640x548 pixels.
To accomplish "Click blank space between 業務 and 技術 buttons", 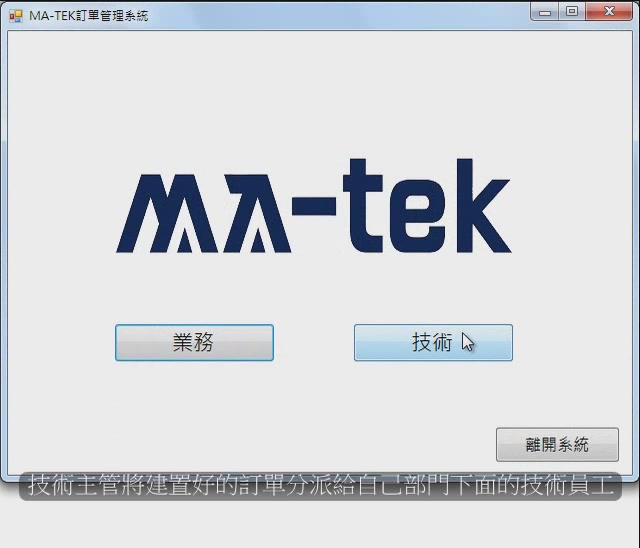I will click(313, 343).
